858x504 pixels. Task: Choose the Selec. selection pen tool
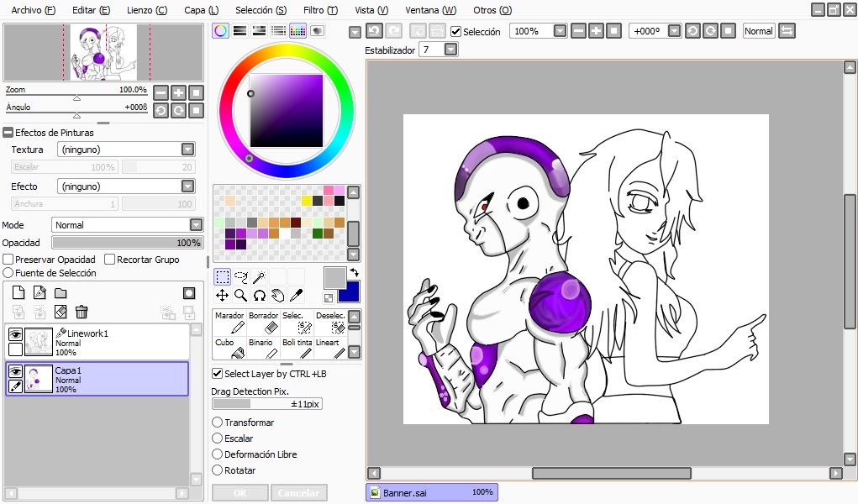297,323
